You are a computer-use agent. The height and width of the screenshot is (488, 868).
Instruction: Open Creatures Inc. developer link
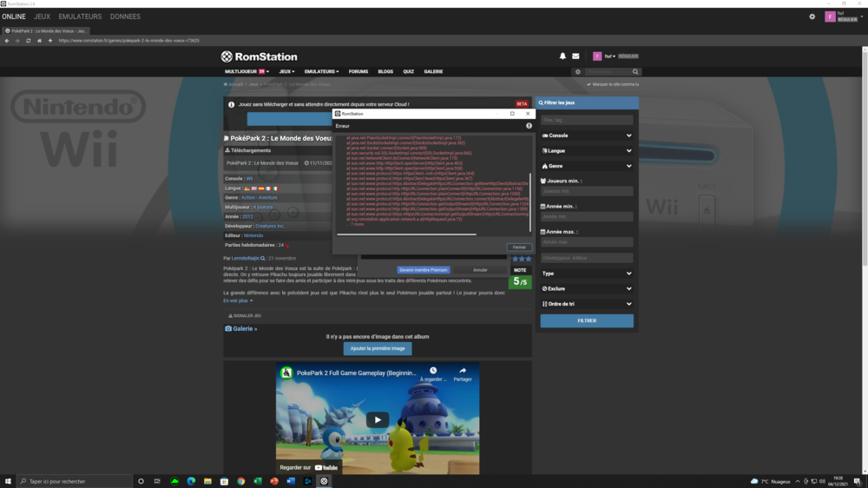pos(270,226)
